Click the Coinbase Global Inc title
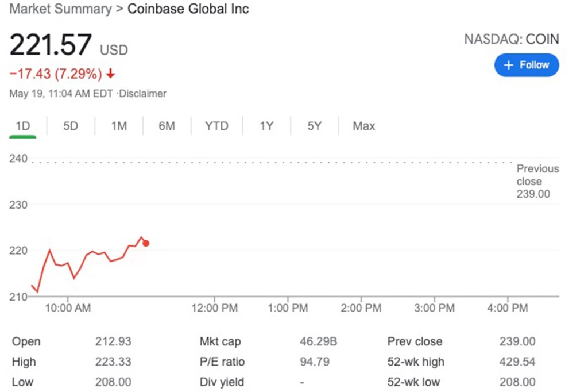The height and width of the screenshot is (392, 588). (x=188, y=9)
